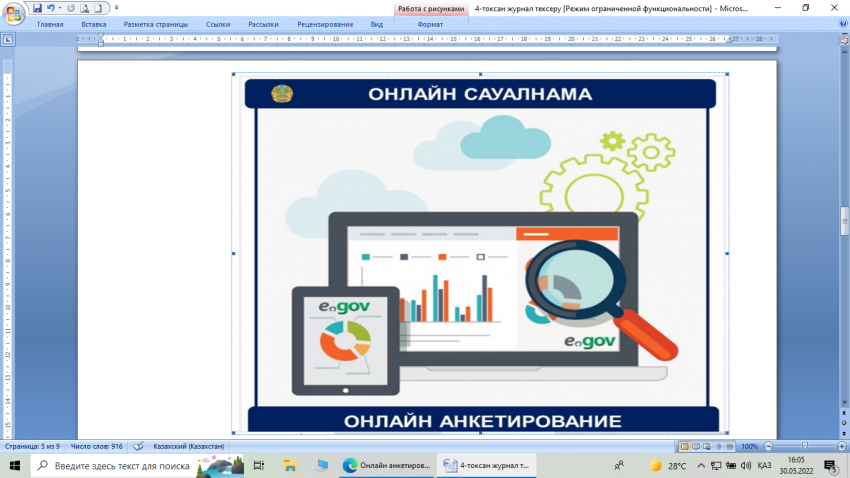Undo the last action
850x478 pixels.
point(50,8)
